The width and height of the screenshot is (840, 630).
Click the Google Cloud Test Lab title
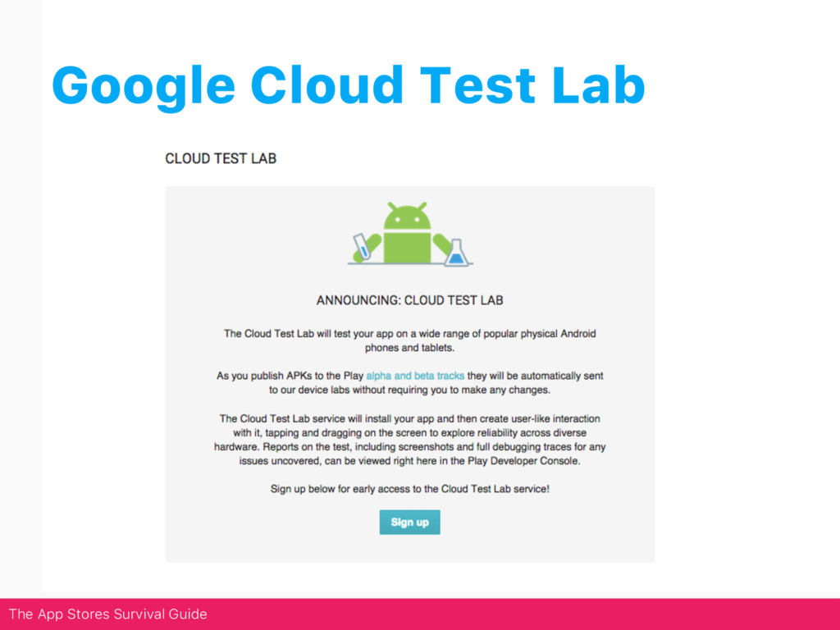[348, 85]
